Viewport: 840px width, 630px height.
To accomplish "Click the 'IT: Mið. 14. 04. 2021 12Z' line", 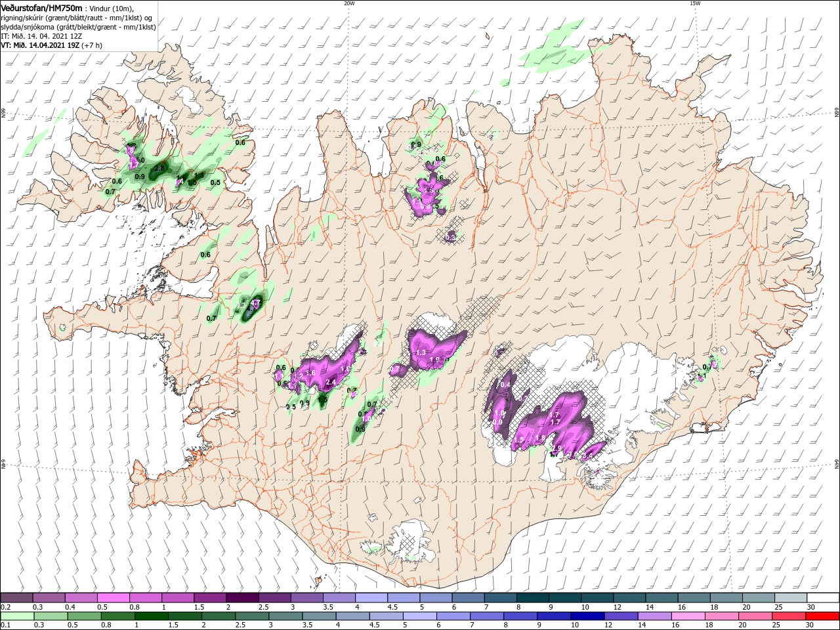I will 41,35.
